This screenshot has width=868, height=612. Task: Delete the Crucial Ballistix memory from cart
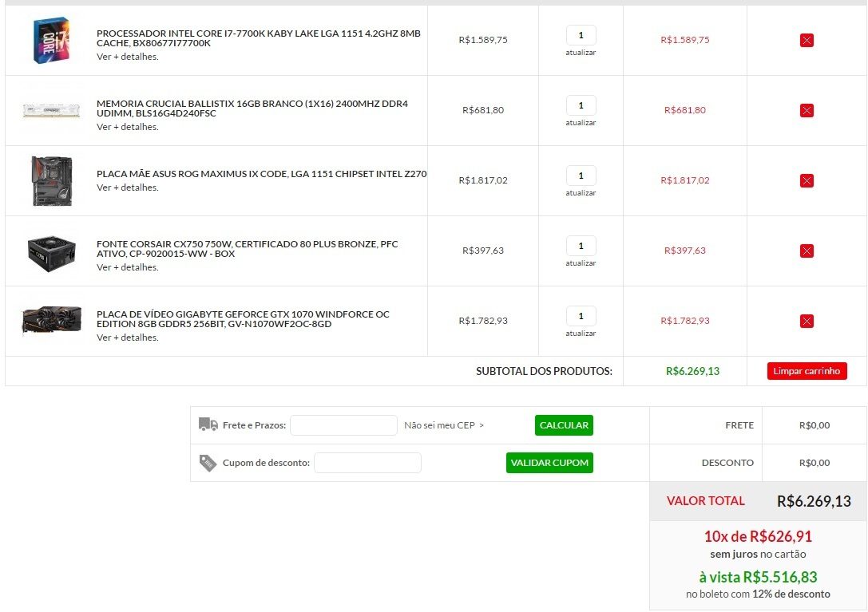807,110
